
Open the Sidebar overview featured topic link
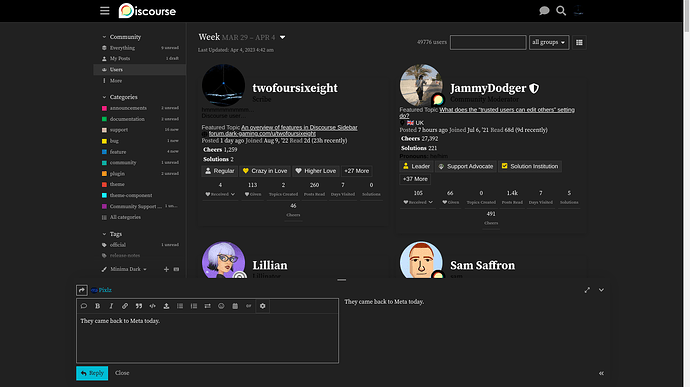[x=299, y=127]
